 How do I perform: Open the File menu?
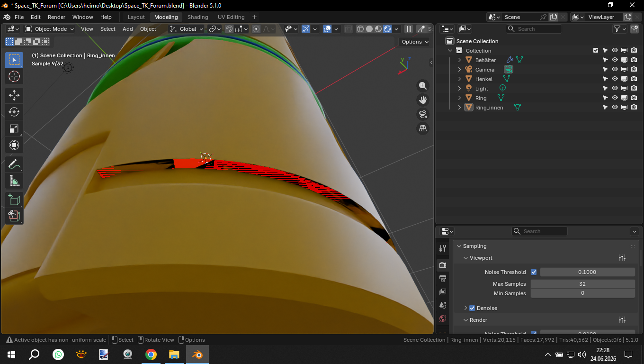[x=19, y=17]
